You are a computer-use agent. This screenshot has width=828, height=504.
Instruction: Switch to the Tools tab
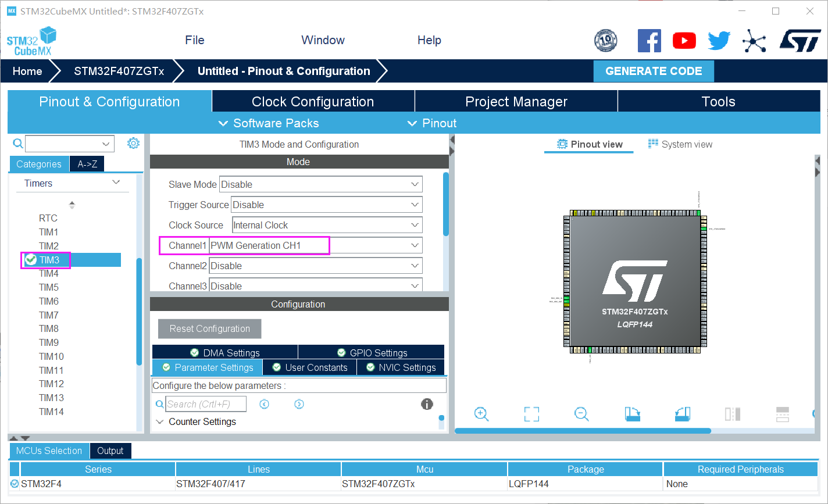[x=719, y=101]
